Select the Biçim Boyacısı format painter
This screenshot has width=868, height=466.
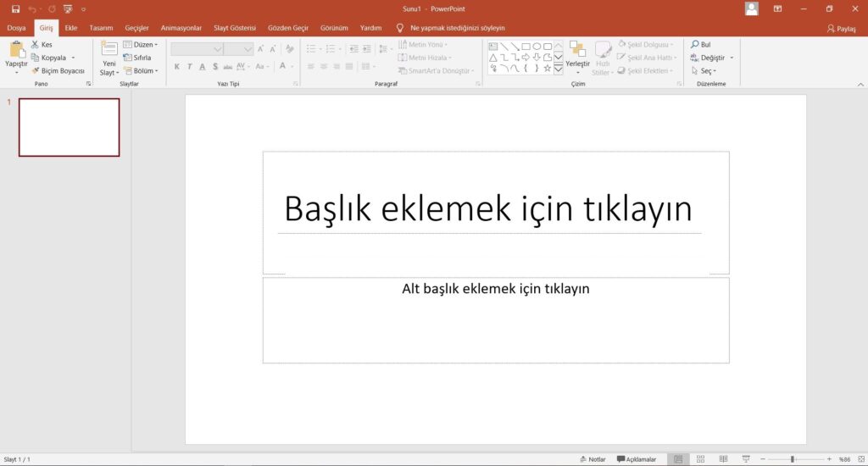click(x=58, y=71)
